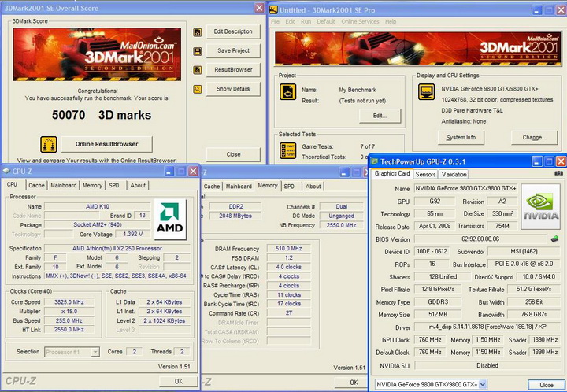Screen dimensions: 567x392
Task: Click the Edit... button in Project section
Action: pyautogui.click(x=380, y=116)
